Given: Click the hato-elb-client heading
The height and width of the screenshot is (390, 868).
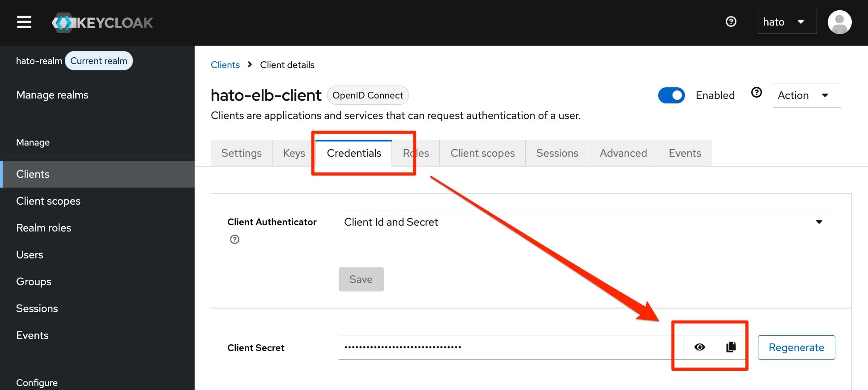Looking at the screenshot, I should pos(266,95).
